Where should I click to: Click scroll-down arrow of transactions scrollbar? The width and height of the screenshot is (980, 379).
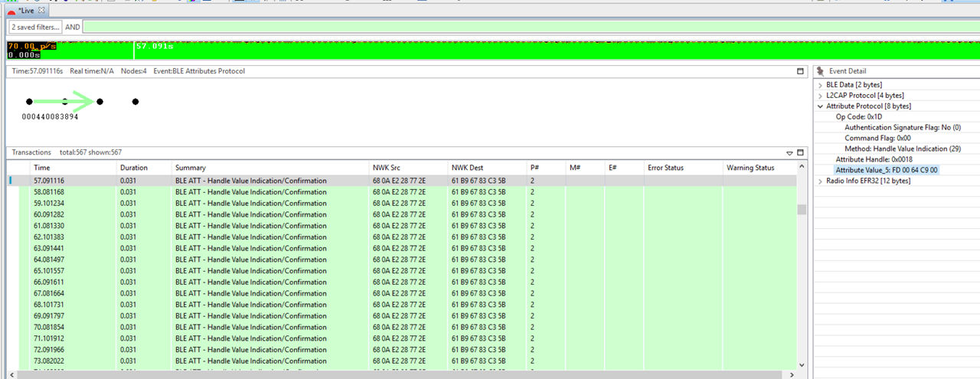(802, 364)
